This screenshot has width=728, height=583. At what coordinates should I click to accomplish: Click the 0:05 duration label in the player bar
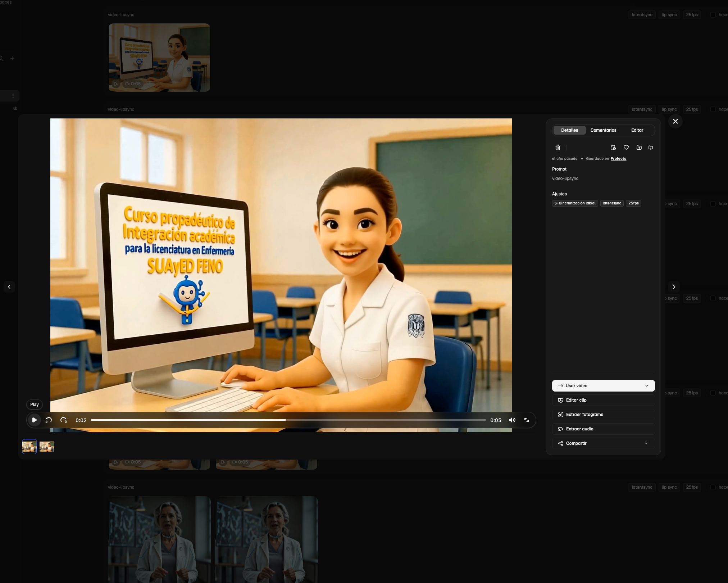496,420
